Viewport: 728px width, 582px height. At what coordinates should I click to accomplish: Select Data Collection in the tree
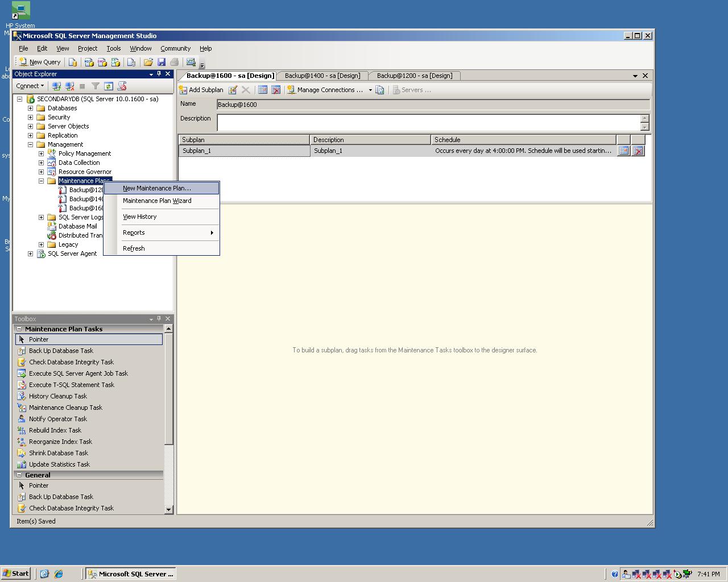[79, 163]
